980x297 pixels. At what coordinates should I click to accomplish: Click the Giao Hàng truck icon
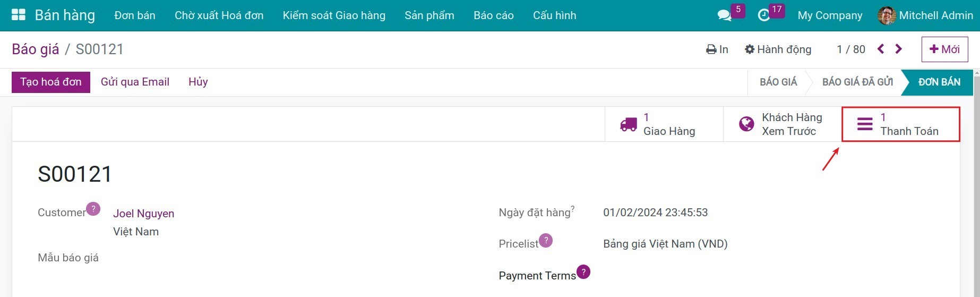click(629, 124)
